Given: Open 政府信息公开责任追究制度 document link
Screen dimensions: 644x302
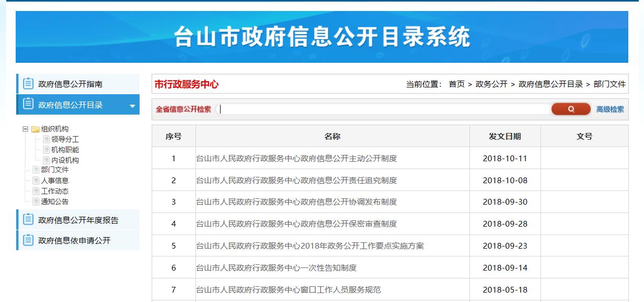Looking at the screenshot, I should pos(296,180).
